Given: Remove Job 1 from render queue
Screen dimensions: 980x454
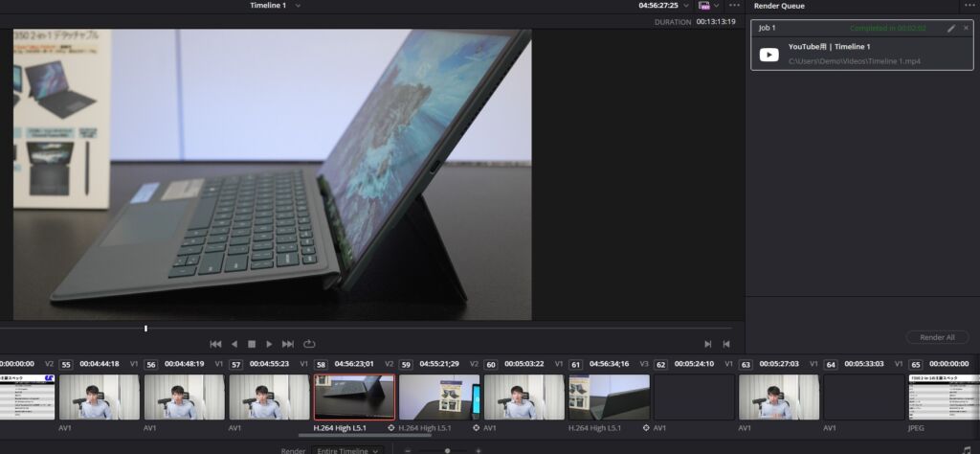Looking at the screenshot, I should point(966,28).
